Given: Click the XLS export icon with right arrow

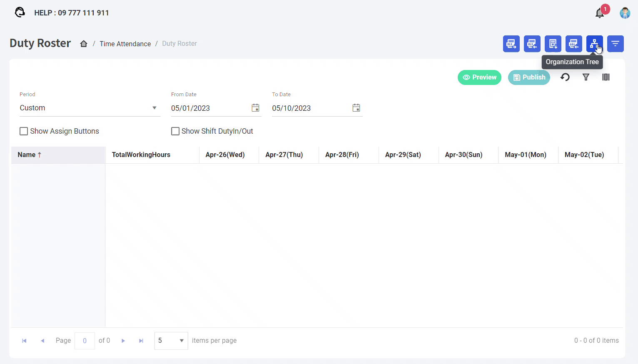Looking at the screenshot, I should [x=511, y=44].
